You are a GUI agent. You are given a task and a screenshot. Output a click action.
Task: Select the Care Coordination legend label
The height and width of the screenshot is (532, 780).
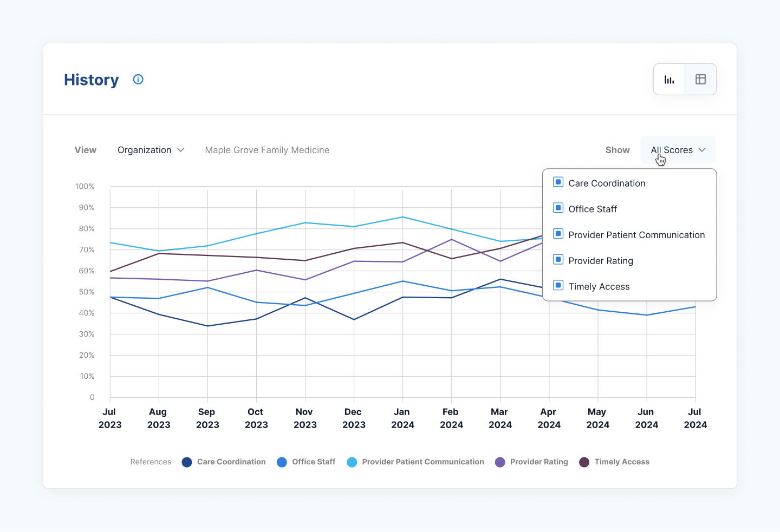pyautogui.click(x=231, y=462)
